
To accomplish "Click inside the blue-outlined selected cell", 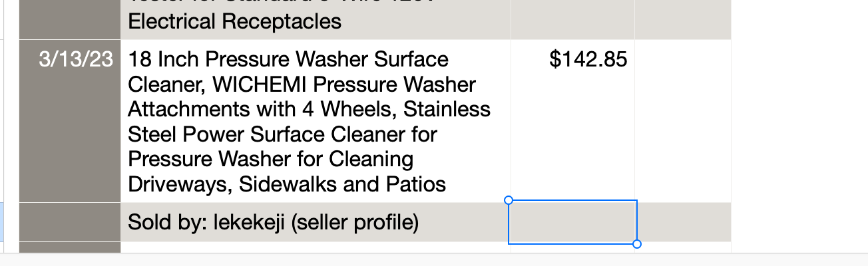I will (x=572, y=222).
